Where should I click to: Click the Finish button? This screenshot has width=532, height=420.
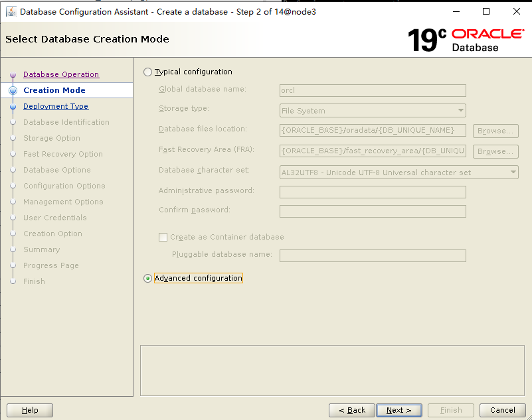(451, 410)
